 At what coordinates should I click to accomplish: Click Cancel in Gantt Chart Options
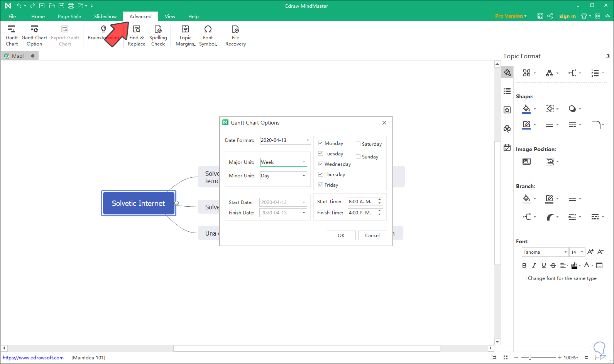tap(372, 235)
